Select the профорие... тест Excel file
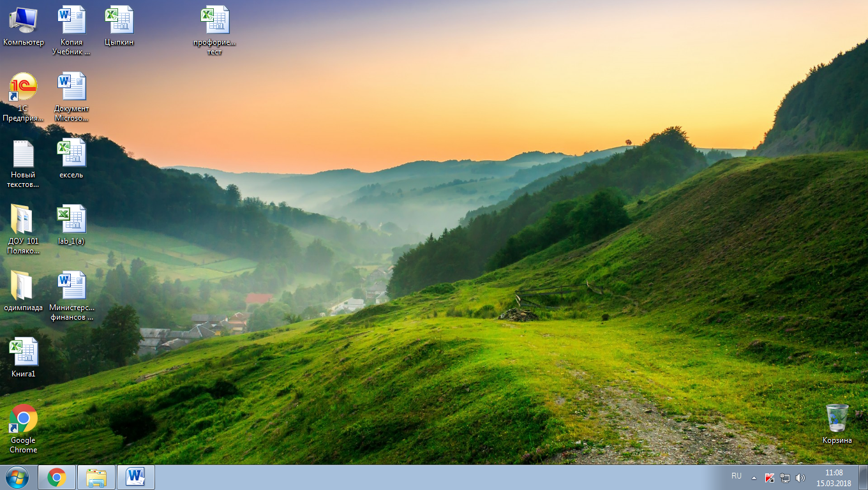Image resolution: width=868 pixels, height=490 pixels. [214, 30]
